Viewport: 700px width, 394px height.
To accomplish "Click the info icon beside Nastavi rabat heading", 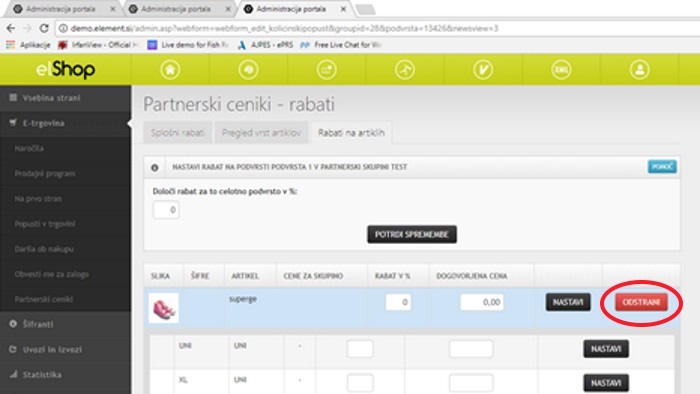I will tap(154, 167).
